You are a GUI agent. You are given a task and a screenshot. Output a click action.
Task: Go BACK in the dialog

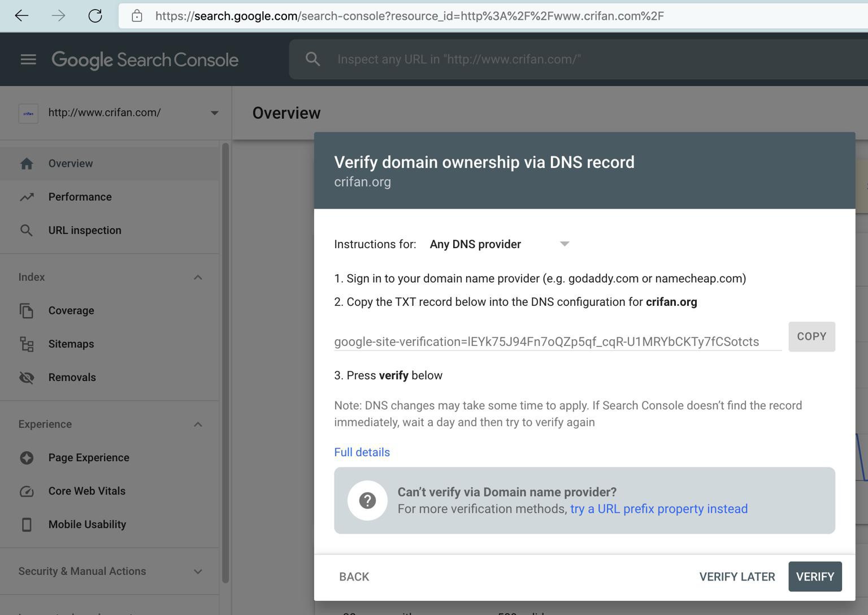[354, 577]
